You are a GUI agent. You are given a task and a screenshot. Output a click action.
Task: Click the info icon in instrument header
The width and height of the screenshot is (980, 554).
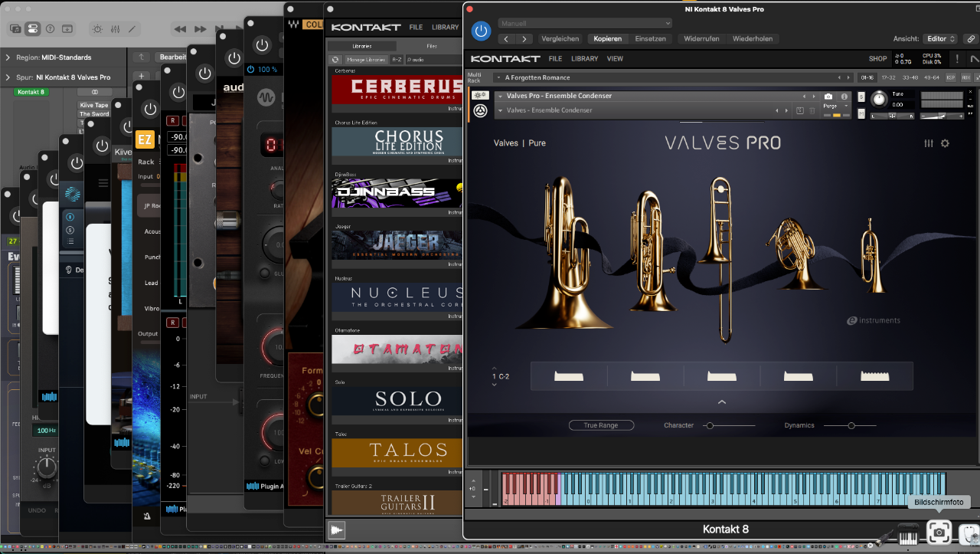pyautogui.click(x=844, y=97)
